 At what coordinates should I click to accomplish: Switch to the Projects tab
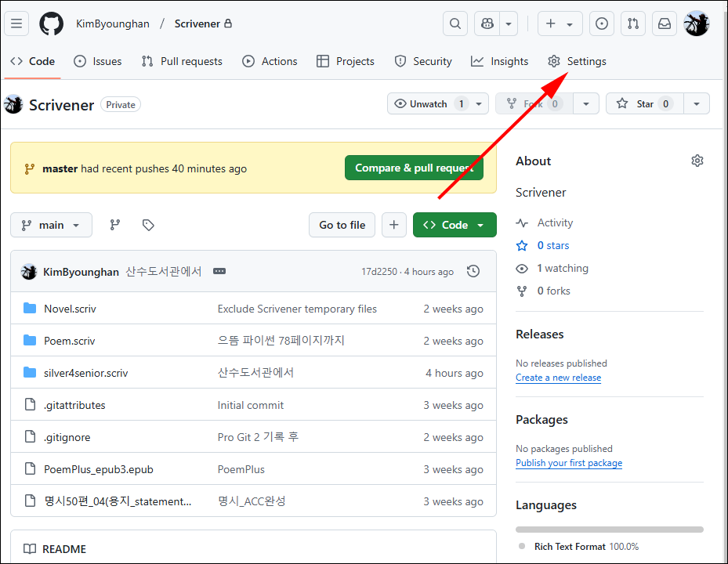click(346, 61)
